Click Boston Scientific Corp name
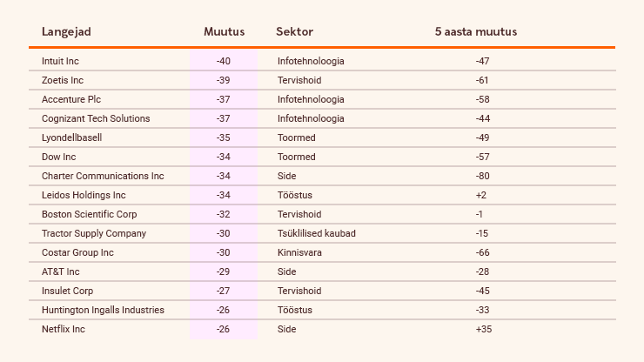Image resolution: width=644 pixels, height=362 pixels. click(x=89, y=214)
